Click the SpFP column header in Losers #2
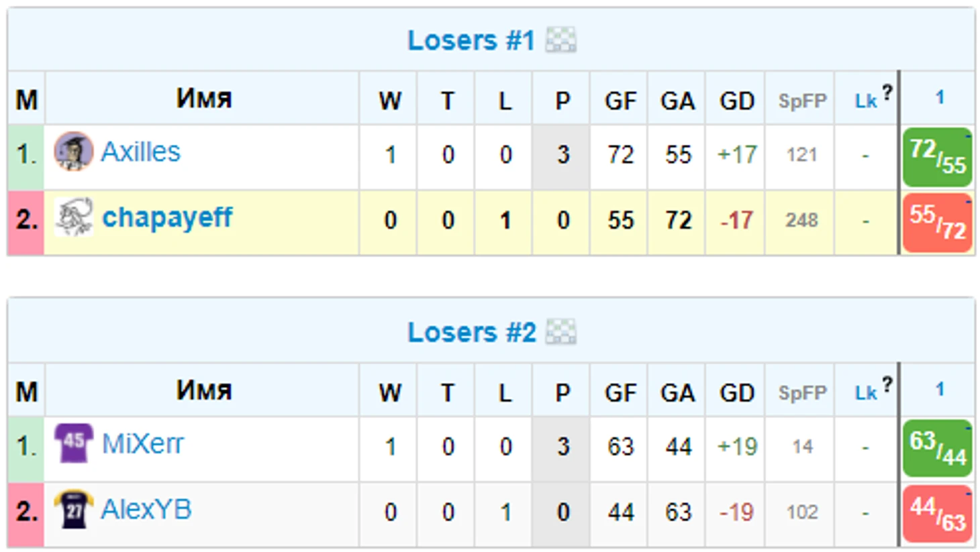 point(802,393)
